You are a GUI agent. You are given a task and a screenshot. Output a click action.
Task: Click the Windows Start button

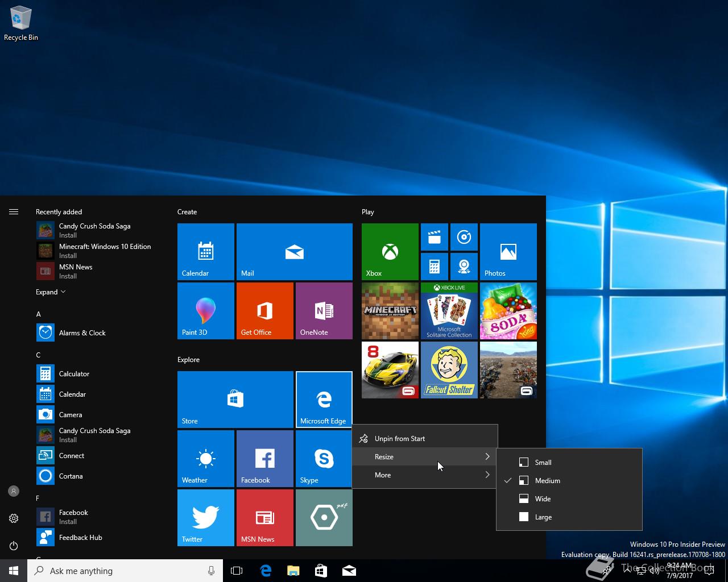click(x=14, y=571)
